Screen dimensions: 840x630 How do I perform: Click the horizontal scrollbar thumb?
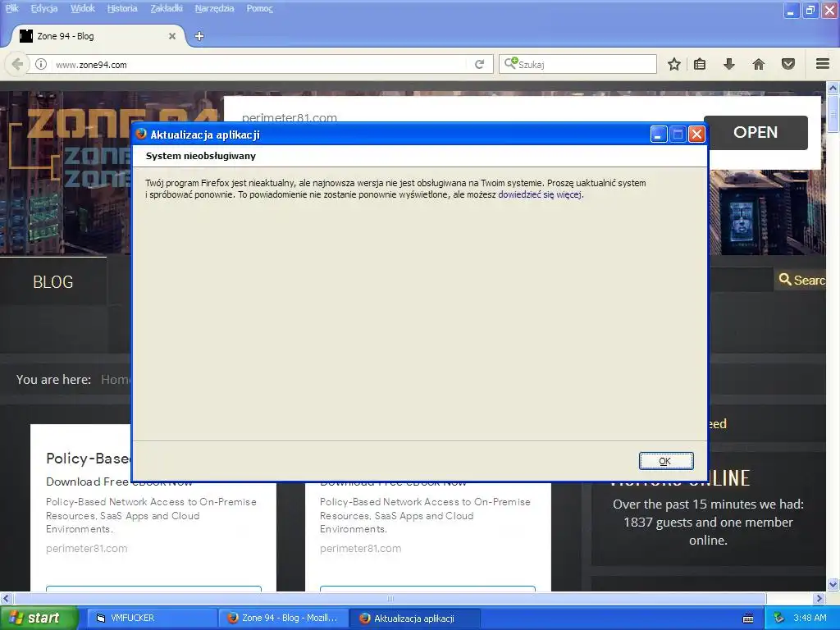[x=390, y=598]
